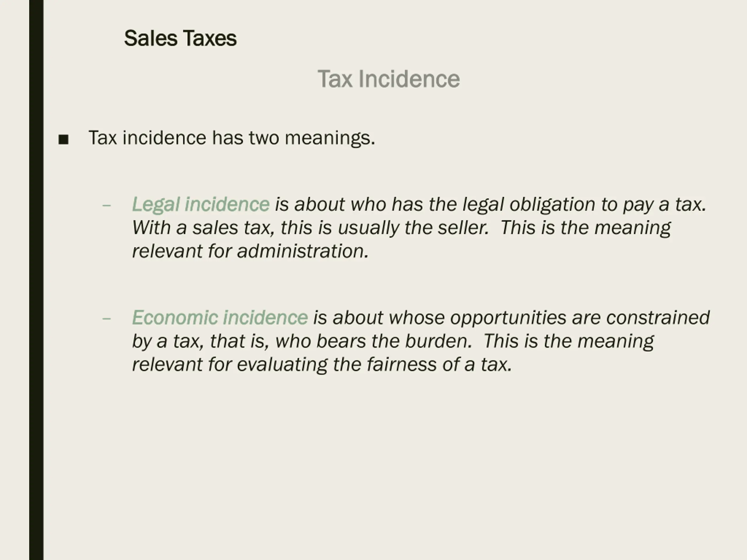Click the green 'Economic incidence' term
Viewport: 747px width, 560px height.
(220, 318)
